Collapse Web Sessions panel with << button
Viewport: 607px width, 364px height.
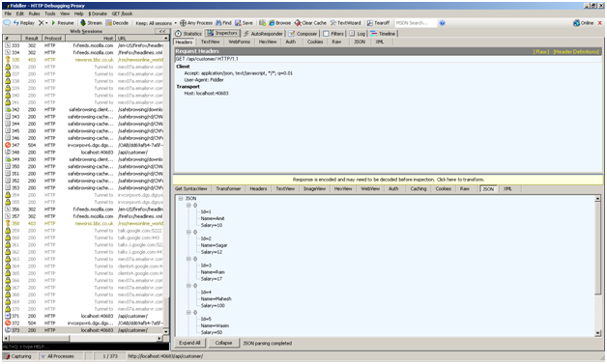(x=162, y=31)
